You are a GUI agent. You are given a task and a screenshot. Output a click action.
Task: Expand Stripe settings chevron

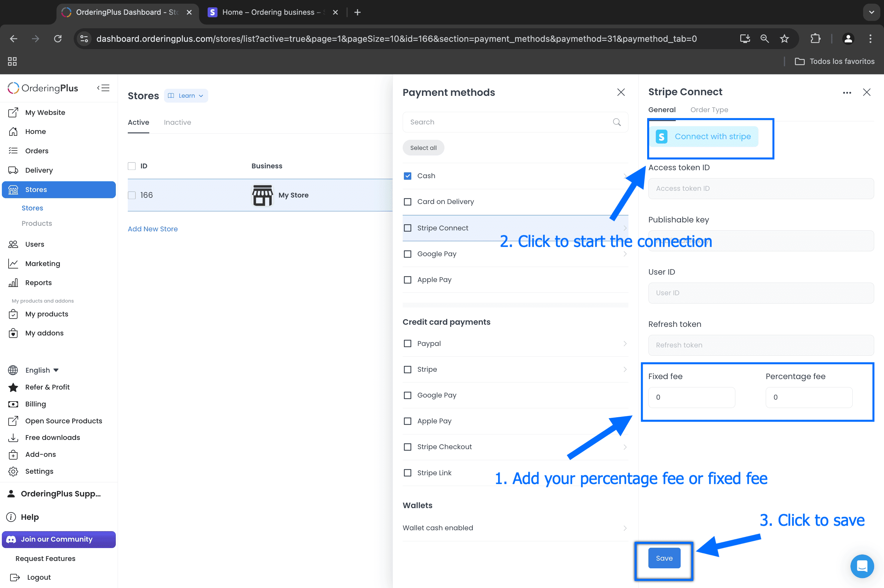pyautogui.click(x=625, y=369)
